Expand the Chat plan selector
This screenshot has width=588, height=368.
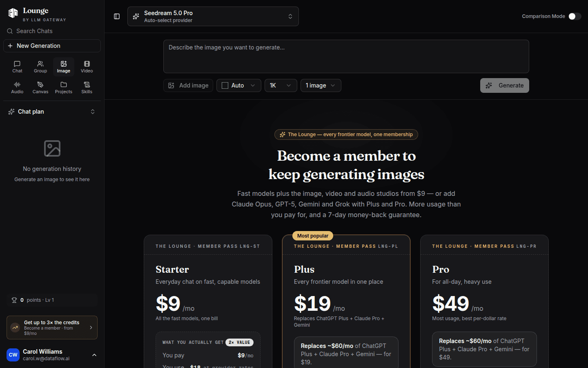[x=52, y=112]
